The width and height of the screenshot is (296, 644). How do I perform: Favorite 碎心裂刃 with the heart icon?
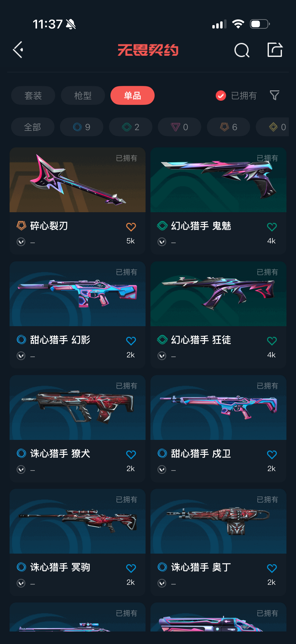(x=131, y=227)
